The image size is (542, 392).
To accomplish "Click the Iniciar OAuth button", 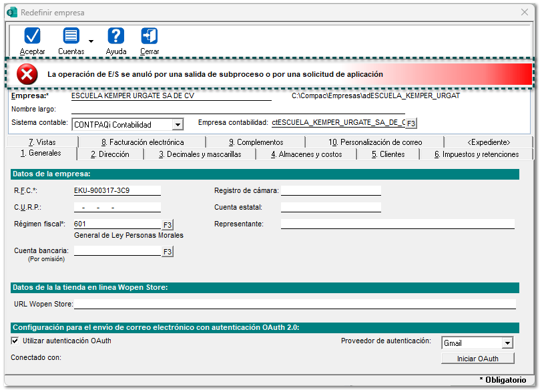I will [478, 359].
